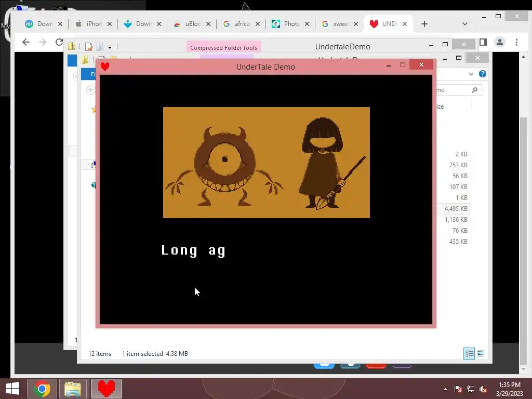Click Explorer properties quick access icon

[89, 46]
